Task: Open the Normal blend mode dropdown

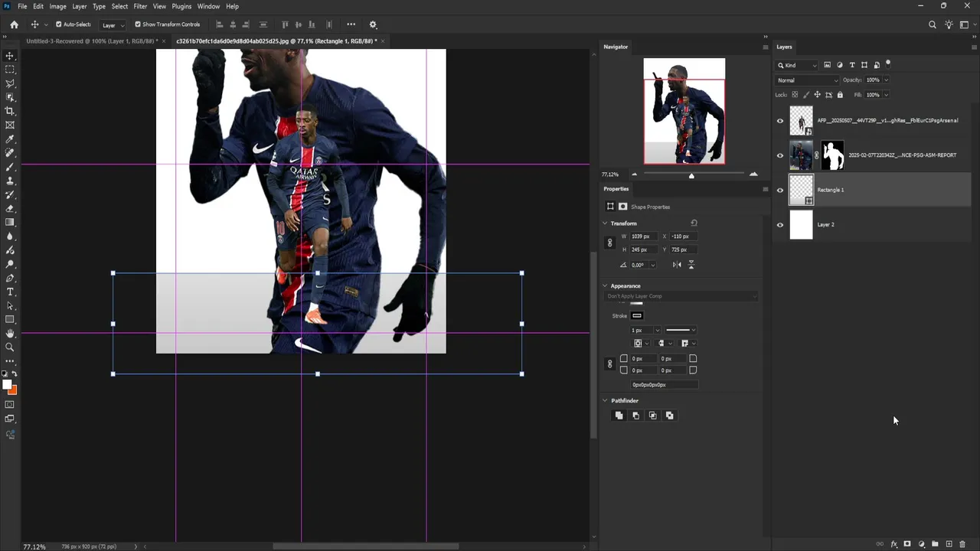Action: (808, 80)
